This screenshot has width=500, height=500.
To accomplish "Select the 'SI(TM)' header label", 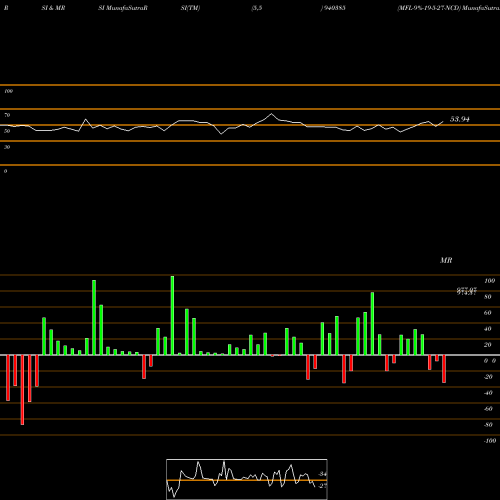I will (190, 8).
